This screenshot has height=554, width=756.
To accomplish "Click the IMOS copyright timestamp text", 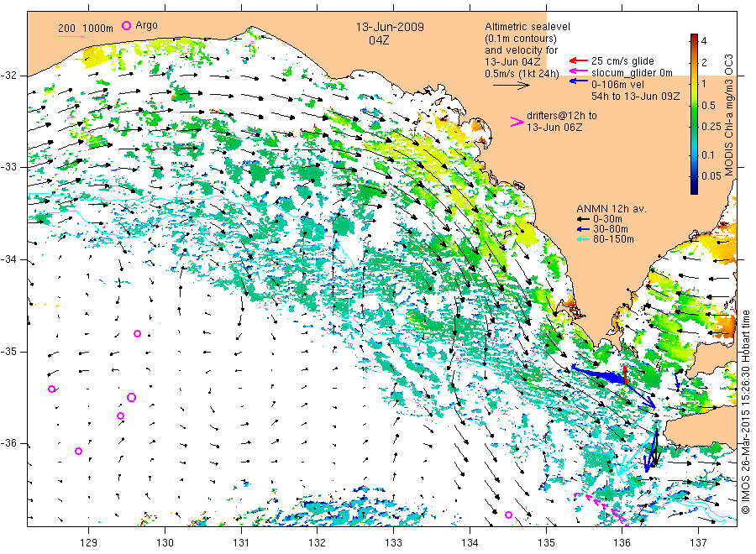I will click(x=745, y=412).
